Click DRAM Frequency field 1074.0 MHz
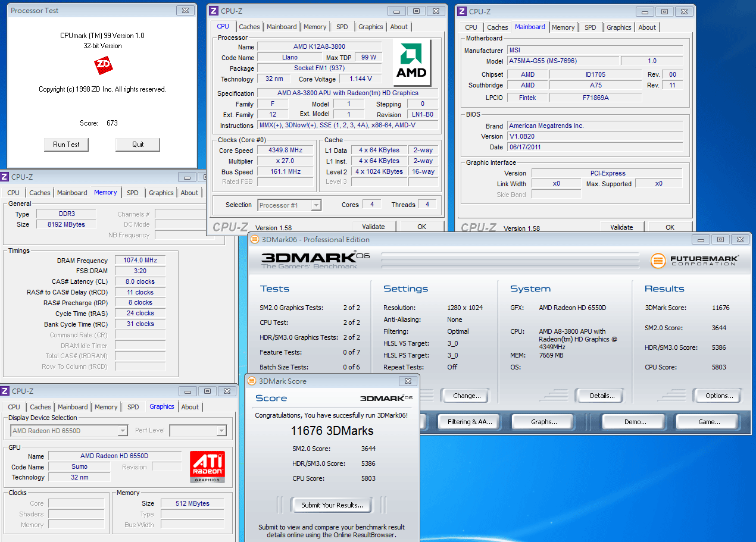The height and width of the screenshot is (542, 756). coord(140,261)
